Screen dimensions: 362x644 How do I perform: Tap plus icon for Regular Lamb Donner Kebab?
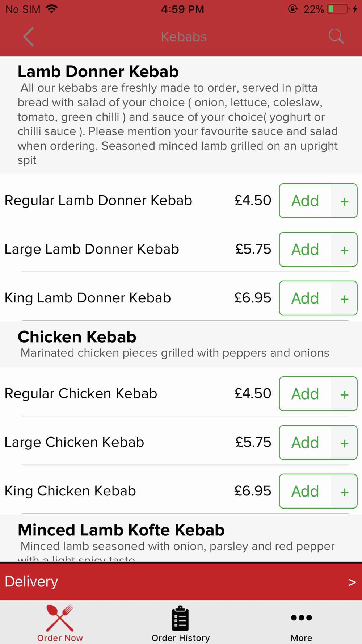coord(344,201)
